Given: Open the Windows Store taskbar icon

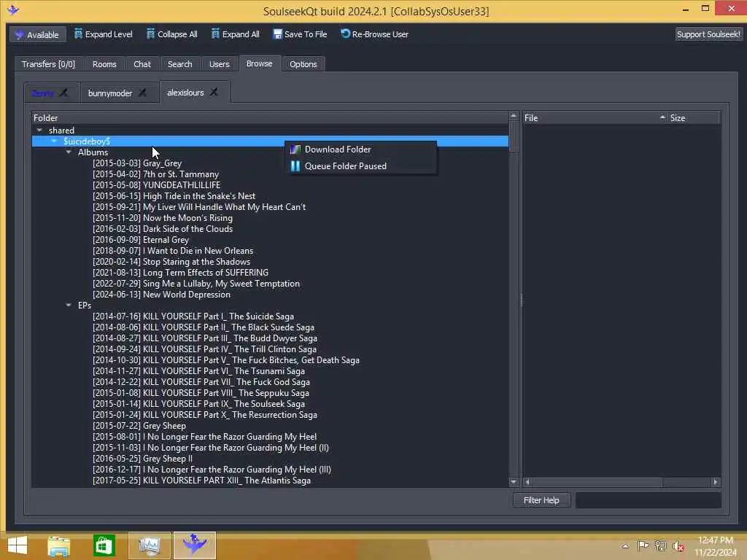Looking at the screenshot, I should tap(104, 545).
